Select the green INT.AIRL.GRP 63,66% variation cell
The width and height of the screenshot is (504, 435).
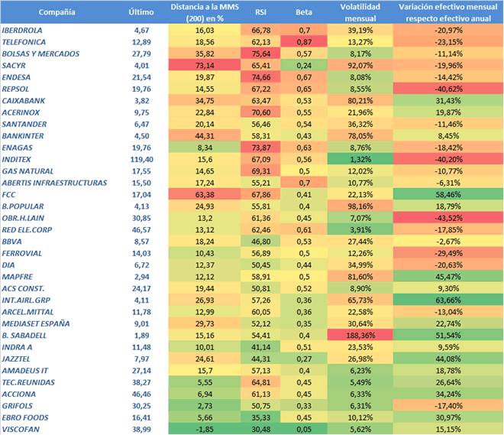coord(447,297)
